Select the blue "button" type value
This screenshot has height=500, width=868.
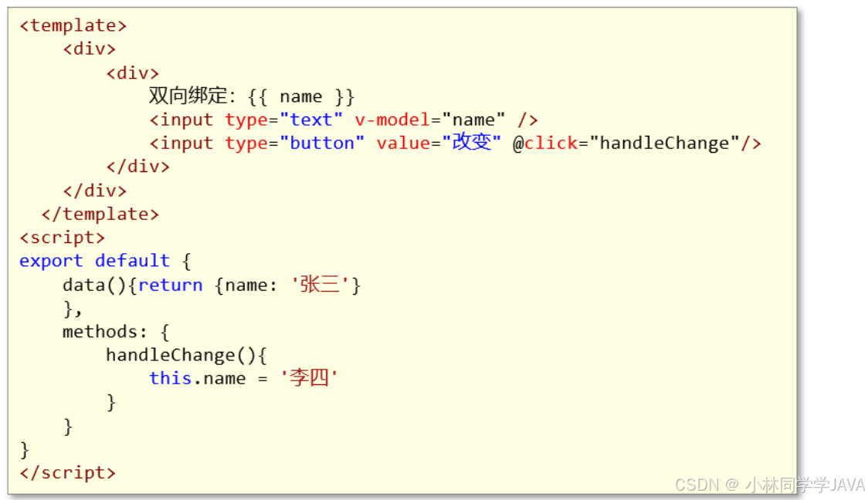tap(321, 144)
